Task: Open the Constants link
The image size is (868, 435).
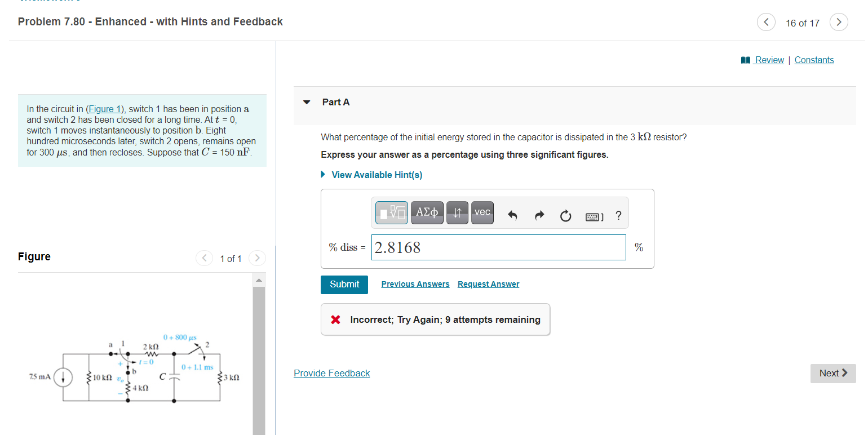Action: [x=814, y=60]
